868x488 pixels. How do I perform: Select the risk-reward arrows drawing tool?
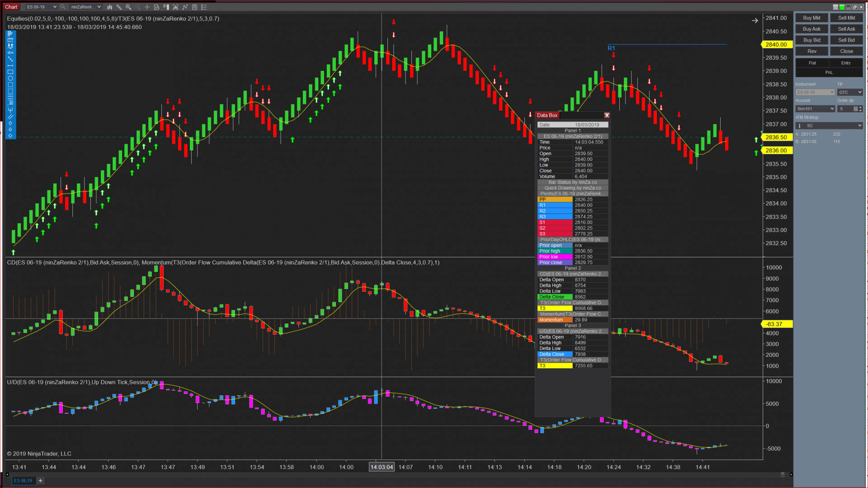tap(10, 46)
